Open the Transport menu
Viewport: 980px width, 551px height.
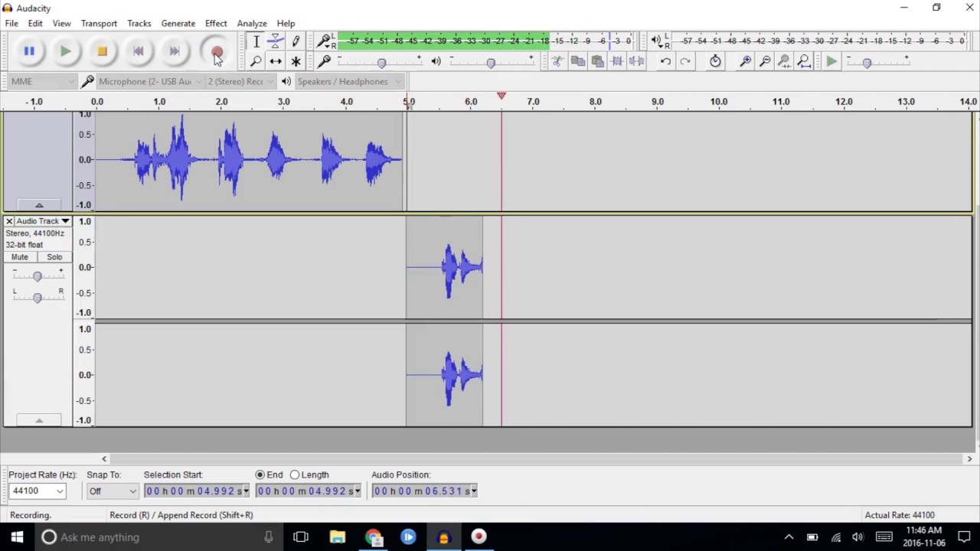(x=99, y=24)
